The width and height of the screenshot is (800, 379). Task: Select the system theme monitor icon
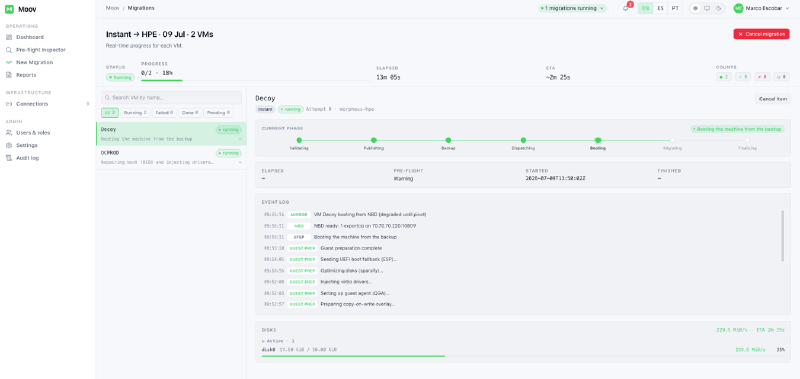coord(707,9)
